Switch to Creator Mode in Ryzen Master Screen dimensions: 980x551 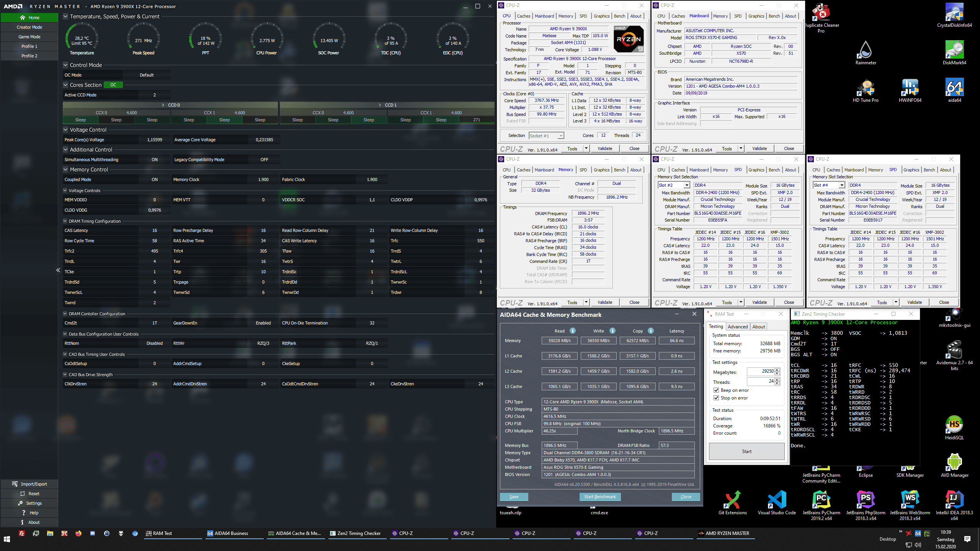[x=29, y=27]
